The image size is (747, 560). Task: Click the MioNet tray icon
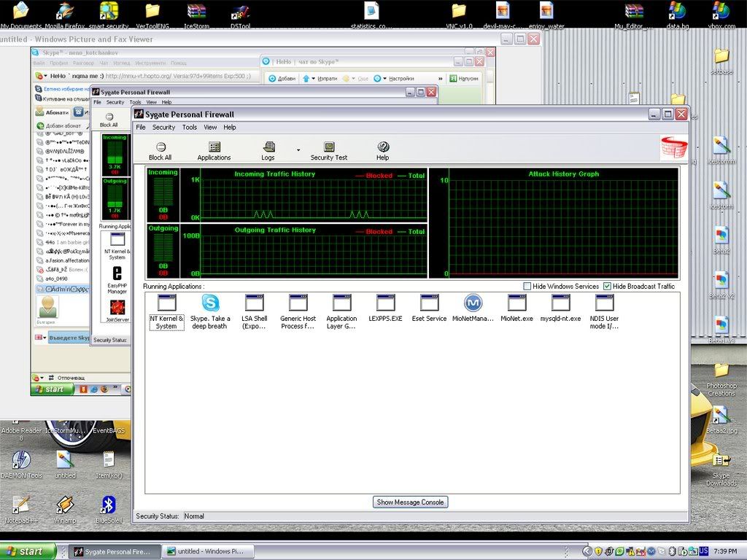tap(651, 551)
